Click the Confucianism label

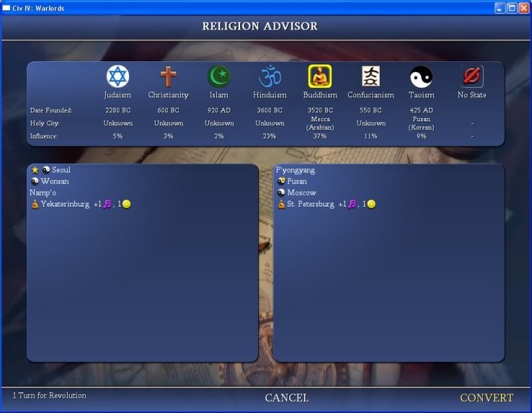(371, 95)
